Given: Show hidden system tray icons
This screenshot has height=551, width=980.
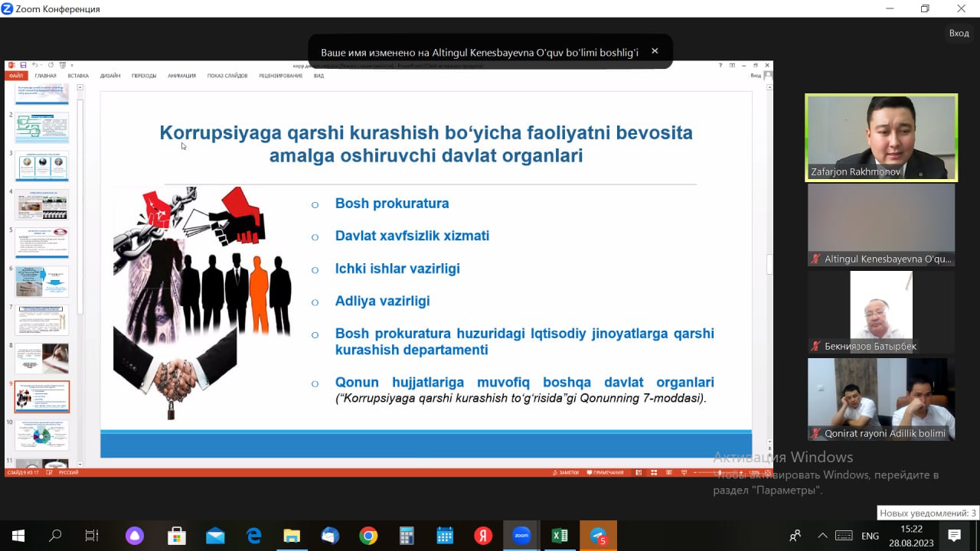Looking at the screenshot, I should click(822, 536).
